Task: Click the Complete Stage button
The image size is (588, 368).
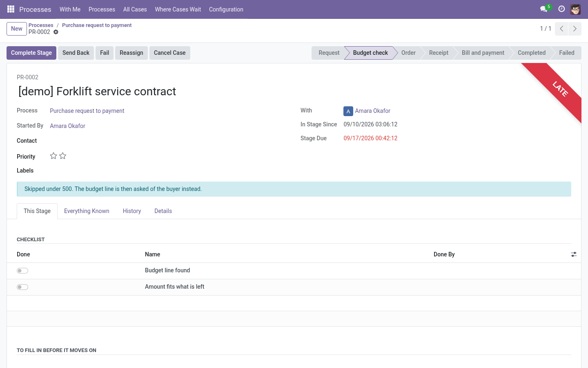Action: (x=31, y=53)
